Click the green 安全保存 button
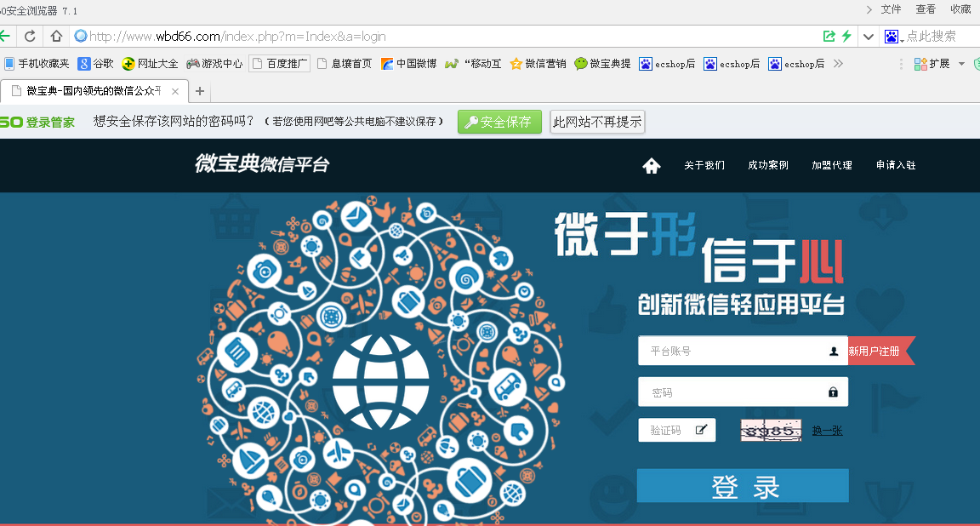The height and width of the screenshot is (526, 980). (499, 122)
